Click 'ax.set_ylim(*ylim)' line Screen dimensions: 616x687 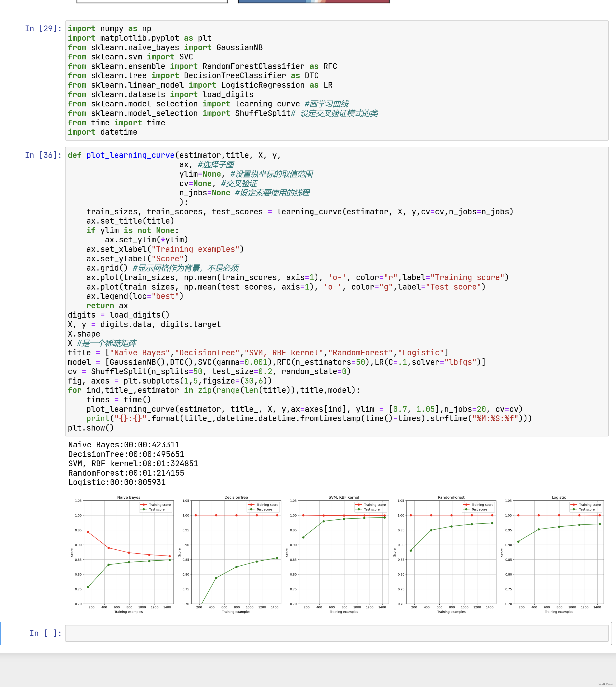coord(146,240)
